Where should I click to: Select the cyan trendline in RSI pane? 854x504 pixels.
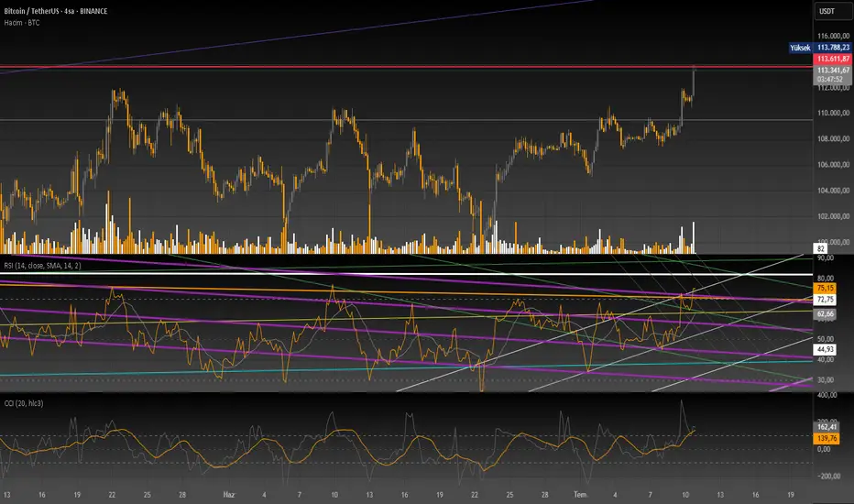coord(406,367)
